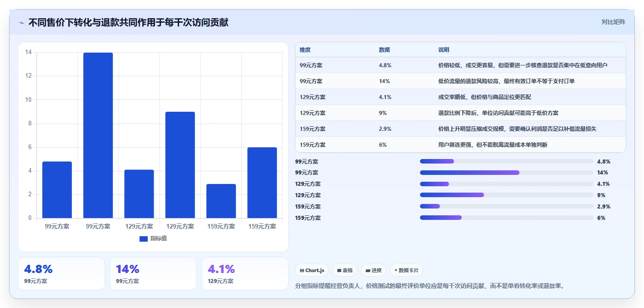Click the tallest chart bar reaching 14
644x308 pixels.
[x=98, y=135]
